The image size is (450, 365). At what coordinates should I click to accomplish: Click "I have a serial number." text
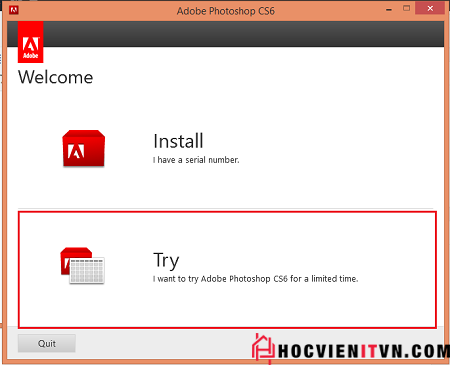click(196, 160)
